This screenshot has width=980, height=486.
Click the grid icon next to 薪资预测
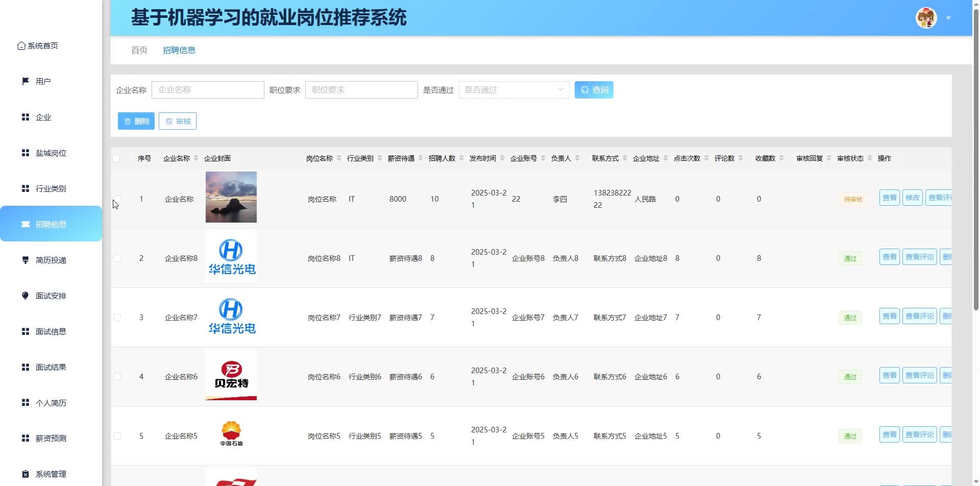click(x=26, y=438)
